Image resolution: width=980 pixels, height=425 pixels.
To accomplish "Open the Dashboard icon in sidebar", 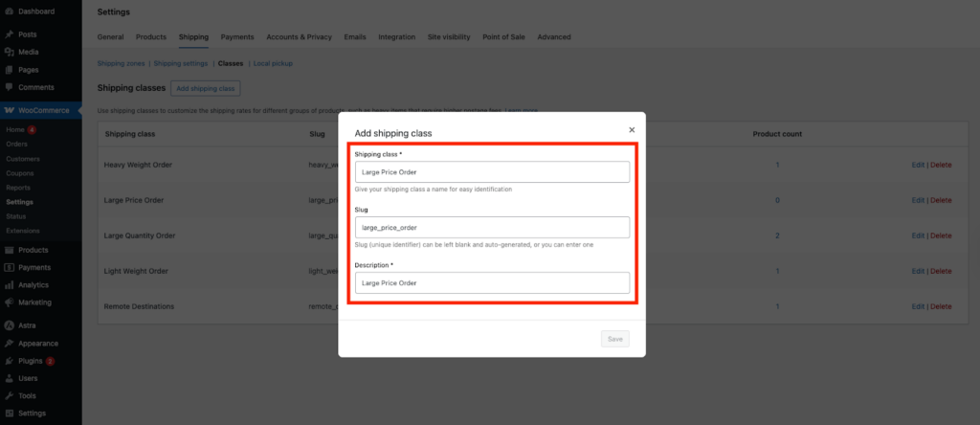I will (x=10, y=11).
